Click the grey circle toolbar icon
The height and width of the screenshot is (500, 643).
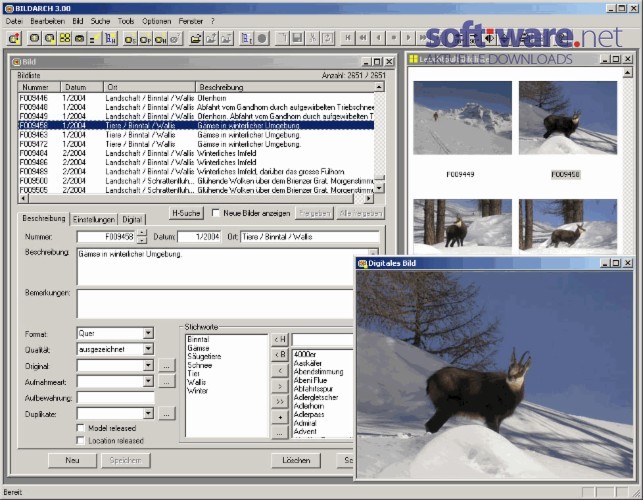262,39
